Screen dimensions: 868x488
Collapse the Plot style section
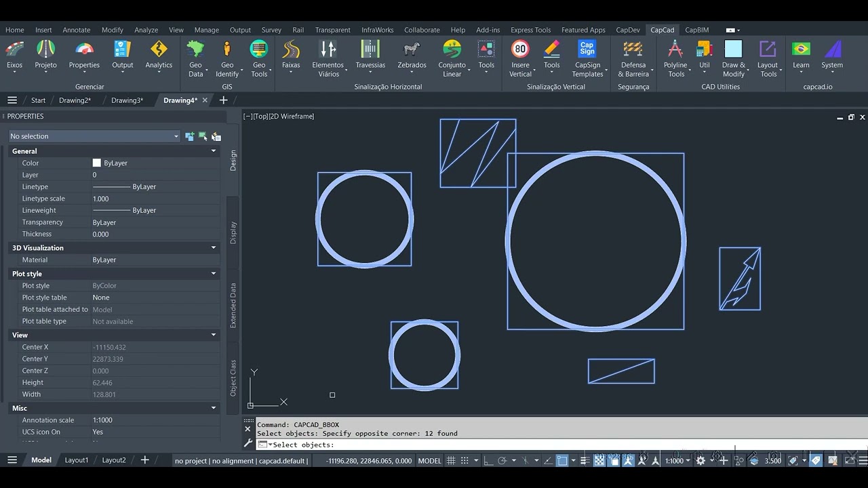click(x=214, y=274)
